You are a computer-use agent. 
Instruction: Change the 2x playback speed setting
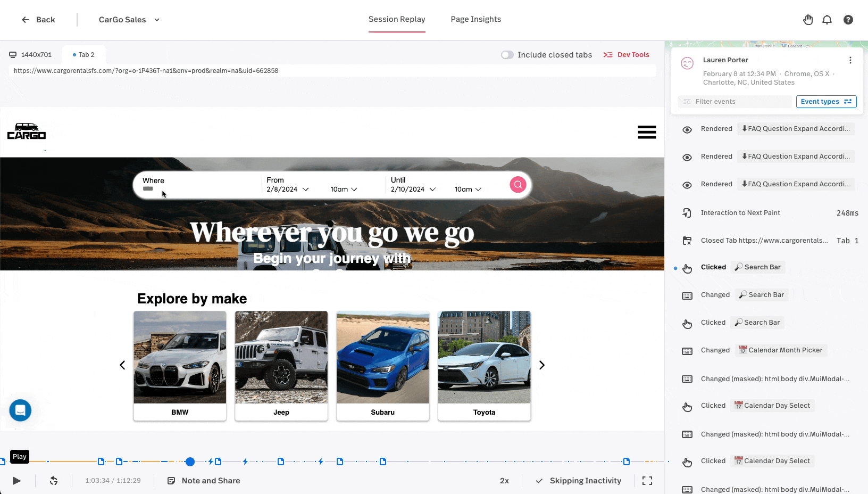[504, 481]
